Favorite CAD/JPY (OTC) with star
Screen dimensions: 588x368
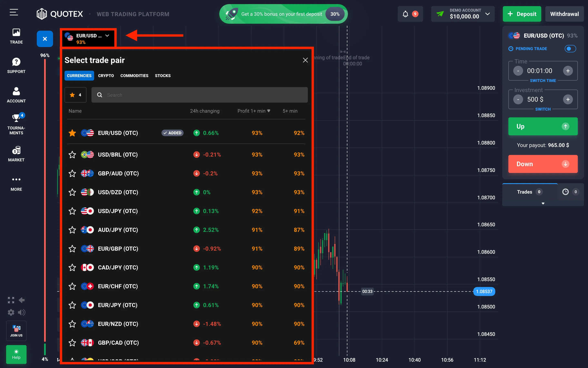coord(72,267)
